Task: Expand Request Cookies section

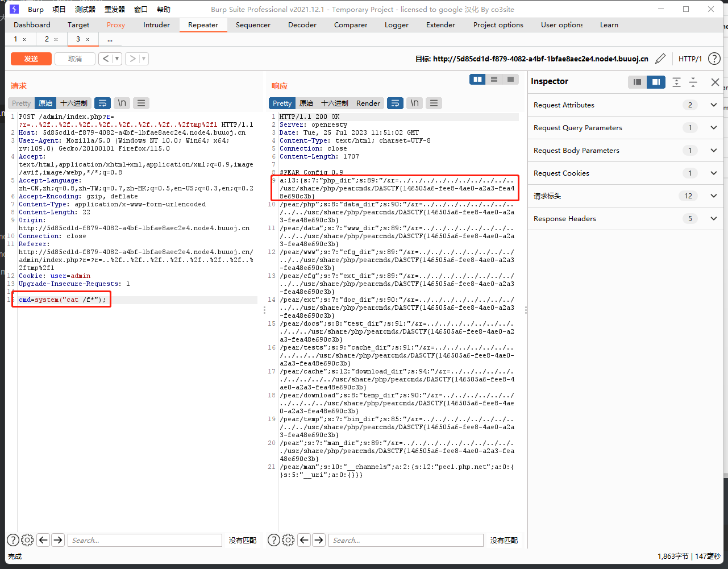Action: pos(625,173)
